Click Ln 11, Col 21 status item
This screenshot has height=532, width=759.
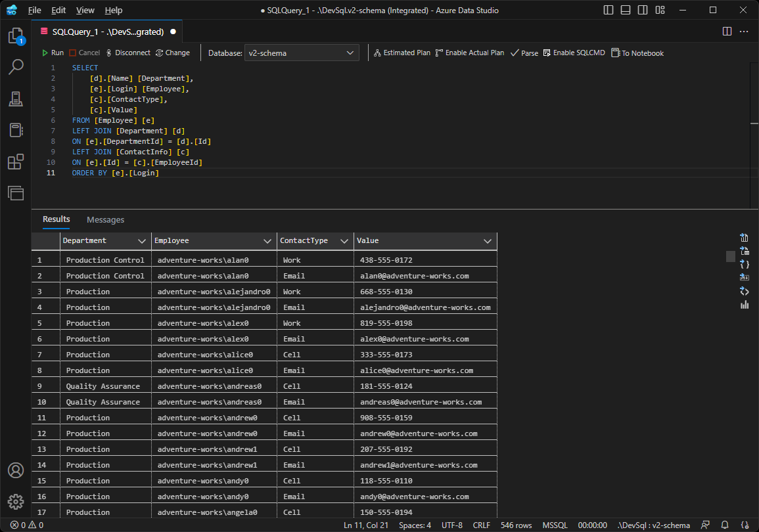tap(366, 525)
